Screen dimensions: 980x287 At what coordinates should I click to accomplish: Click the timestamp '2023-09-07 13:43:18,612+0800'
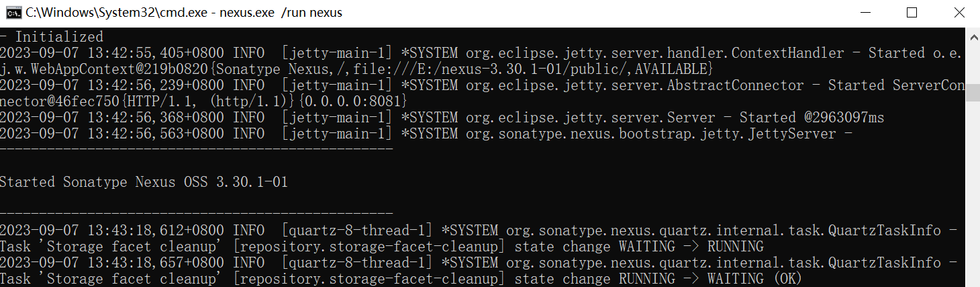pyautogui.click(x=112, y=231)
